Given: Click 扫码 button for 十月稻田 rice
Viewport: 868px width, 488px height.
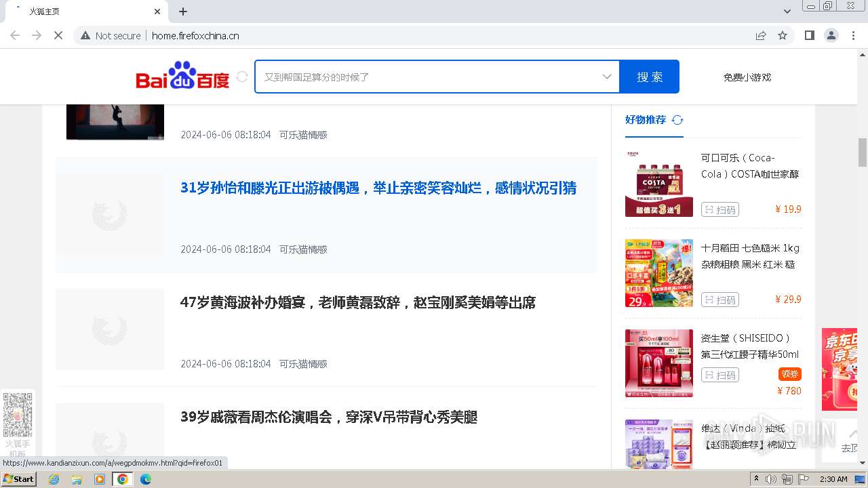Looking at the screenshot, I should pos(720,300).
